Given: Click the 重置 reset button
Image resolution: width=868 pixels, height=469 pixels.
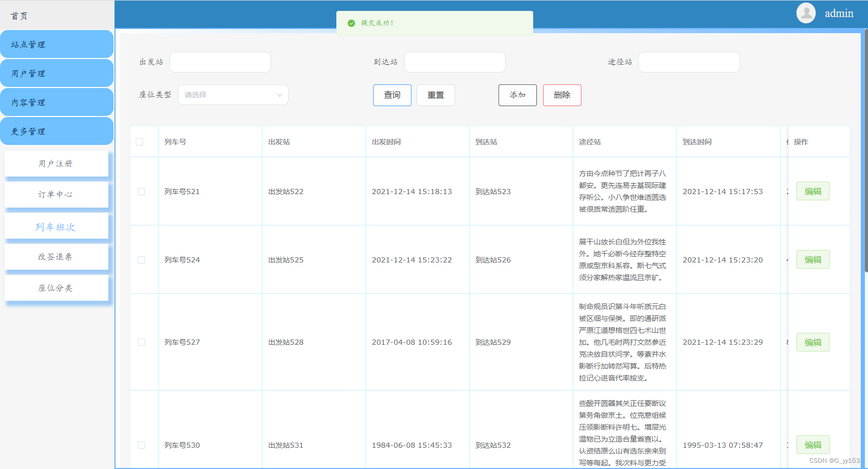Looking at the screenshot, I should [x=436, y=95].
